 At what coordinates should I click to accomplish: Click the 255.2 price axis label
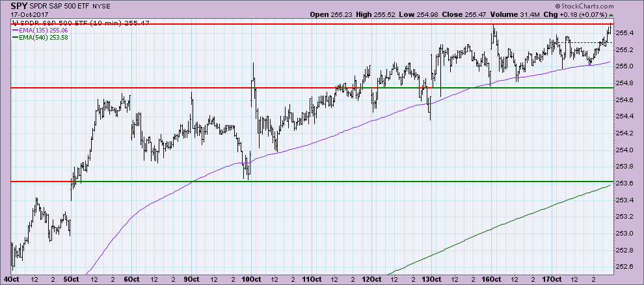pyautogui.click(x=626, y=49)
